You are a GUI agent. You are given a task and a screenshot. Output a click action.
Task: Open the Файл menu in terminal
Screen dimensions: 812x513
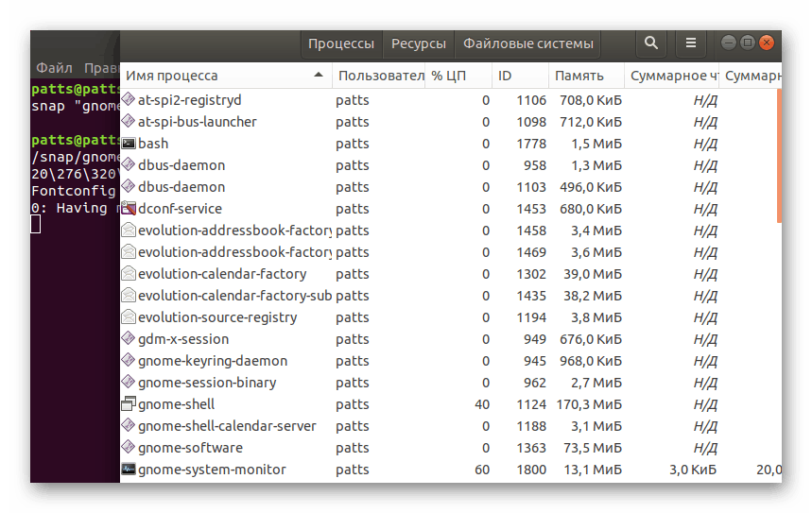(x=54, y=68)
